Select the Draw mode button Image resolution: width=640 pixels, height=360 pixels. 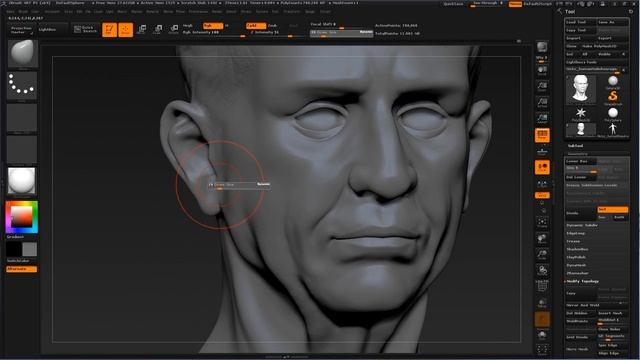pos(126,29)
